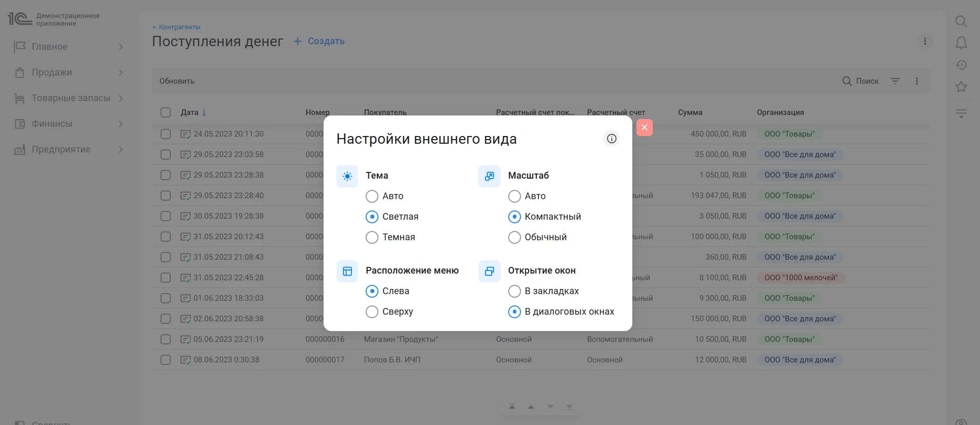
Task: Open the list toolbar three-dot menu
Action: click(917, 81)
